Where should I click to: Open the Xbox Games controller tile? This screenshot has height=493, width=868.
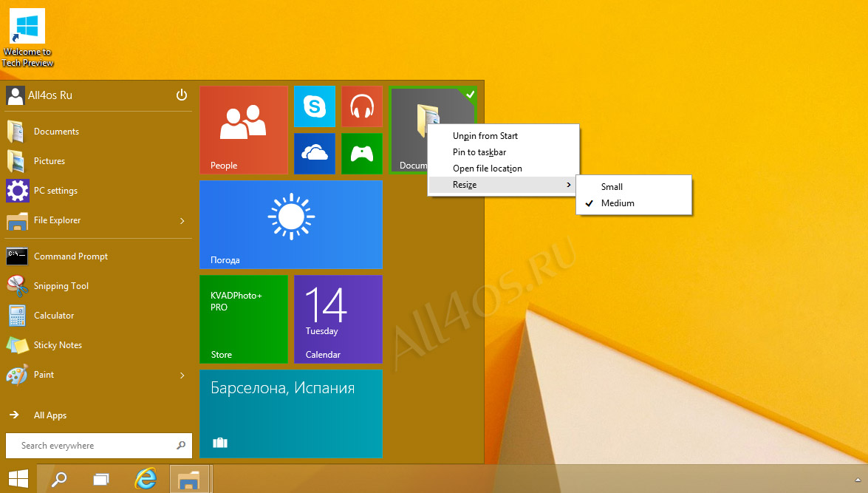click(362, 154)
